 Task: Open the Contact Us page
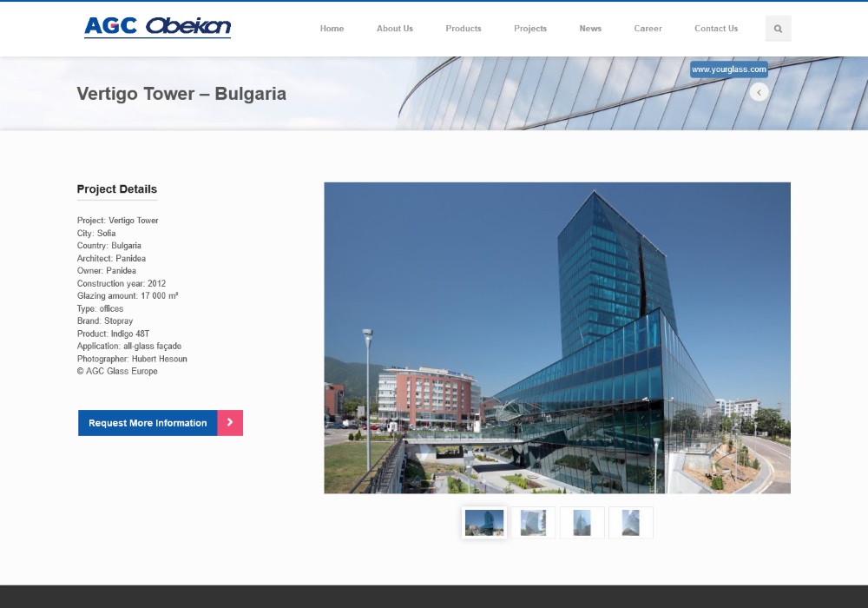pos(716,29)
